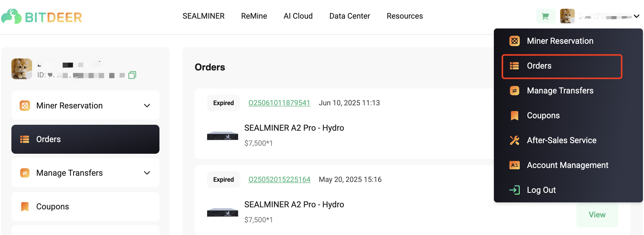Screen dimensions: 644x235
Task: Click Manage Transfers icon in dropdown menu
Action: pyautogui.click(x=515, y=91)
